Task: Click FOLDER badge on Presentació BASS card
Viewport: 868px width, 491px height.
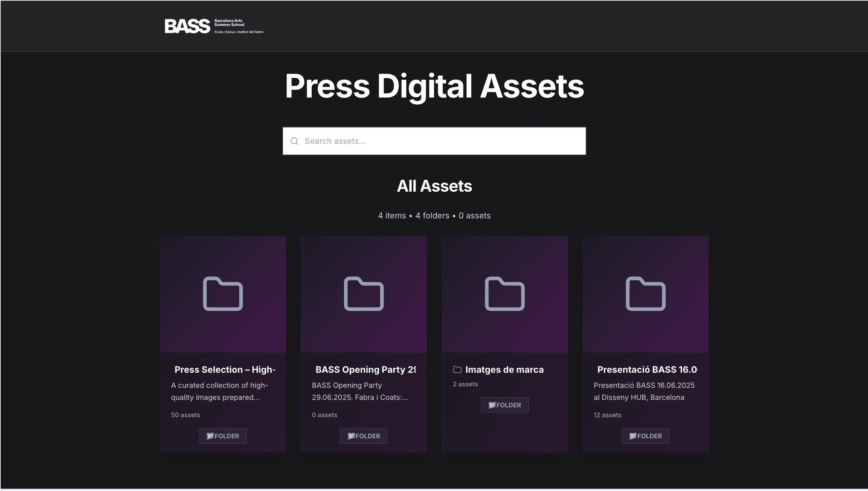Action: point(646,436)
